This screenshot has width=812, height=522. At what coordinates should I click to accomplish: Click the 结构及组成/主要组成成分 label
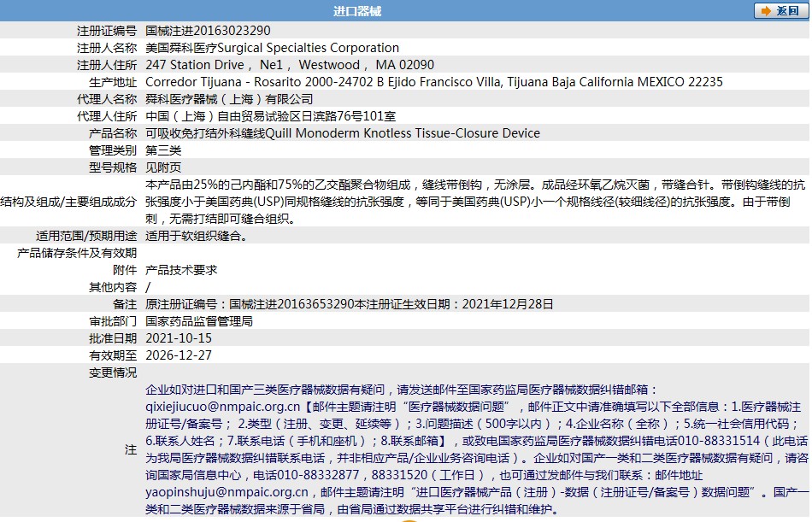(x=68, y=202)
